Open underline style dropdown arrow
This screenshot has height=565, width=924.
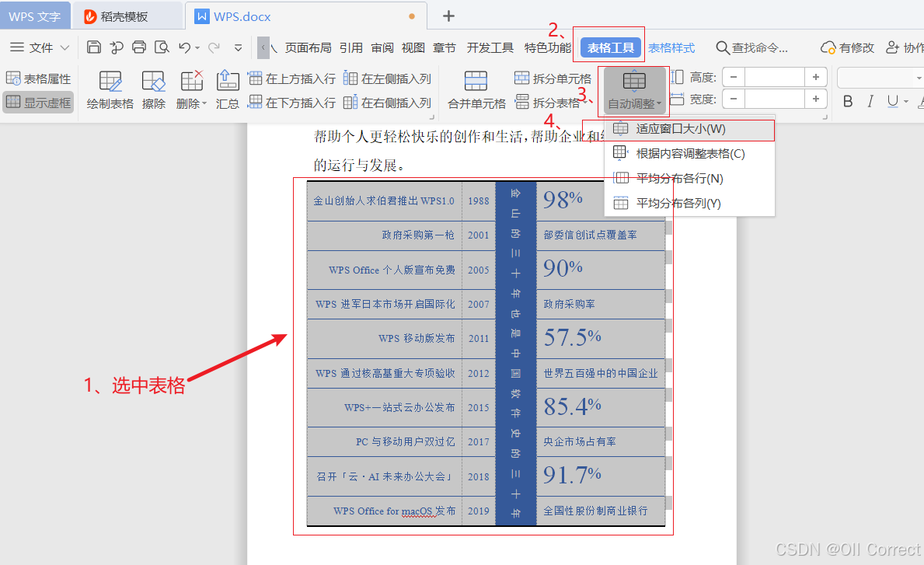click(905, 102)
